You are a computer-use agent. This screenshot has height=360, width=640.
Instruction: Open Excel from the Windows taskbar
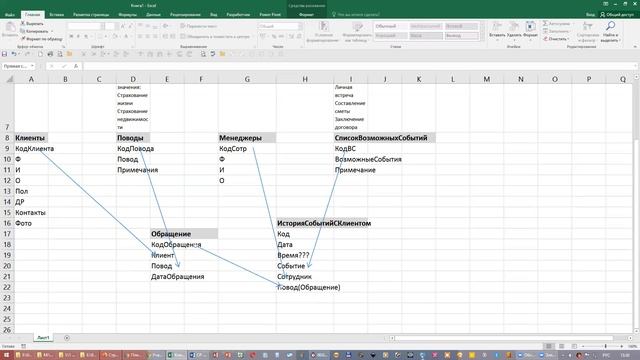[176, 355]
